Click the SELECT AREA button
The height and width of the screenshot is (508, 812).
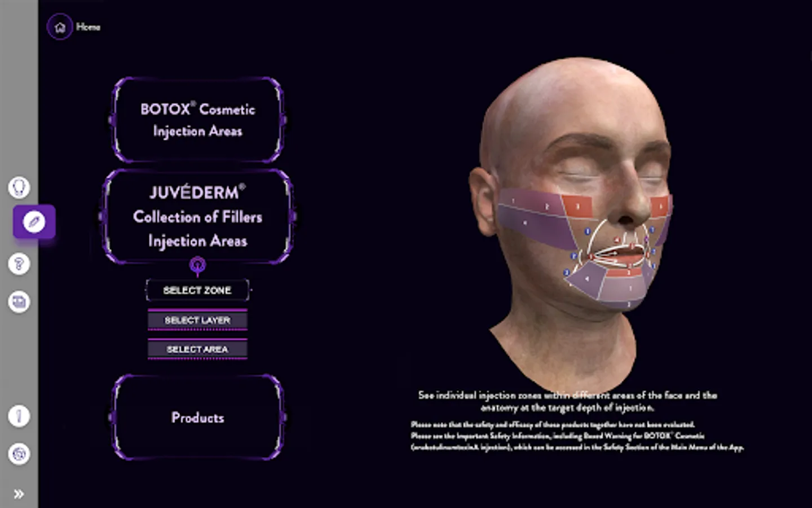(197, 349)
